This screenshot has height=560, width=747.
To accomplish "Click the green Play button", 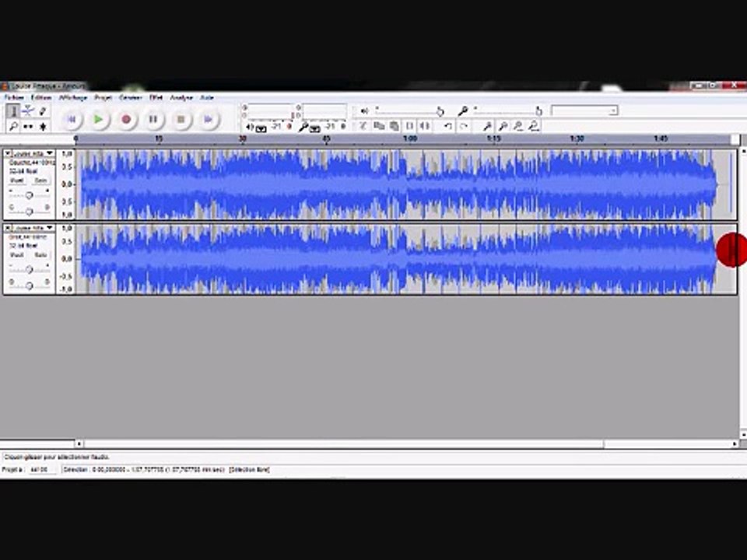I will [x=99, y=119].
